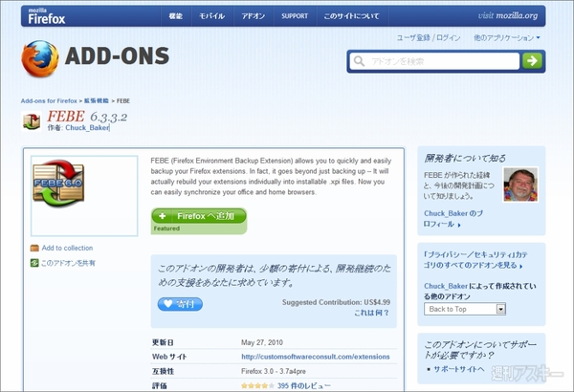
Task: Click Suggested Contribution US$4.99 text
Action: 336,302
